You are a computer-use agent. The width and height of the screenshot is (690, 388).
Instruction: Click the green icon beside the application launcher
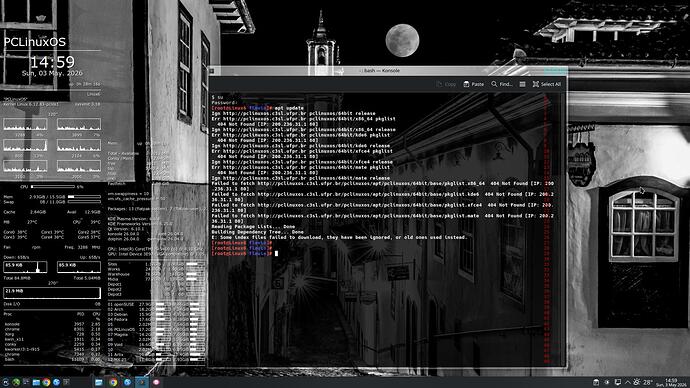(x=16, y=382)
